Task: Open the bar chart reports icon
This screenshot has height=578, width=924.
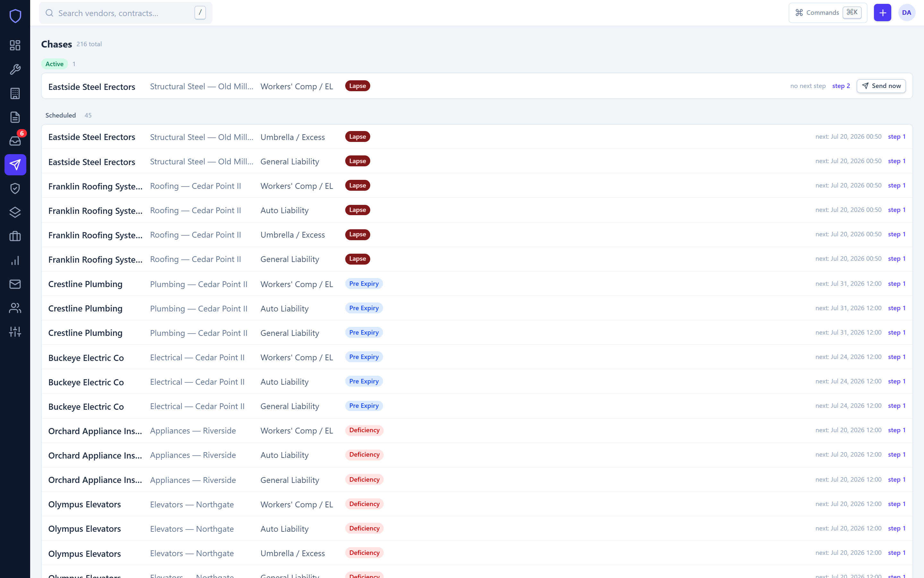Action: [x=15, y=260]
